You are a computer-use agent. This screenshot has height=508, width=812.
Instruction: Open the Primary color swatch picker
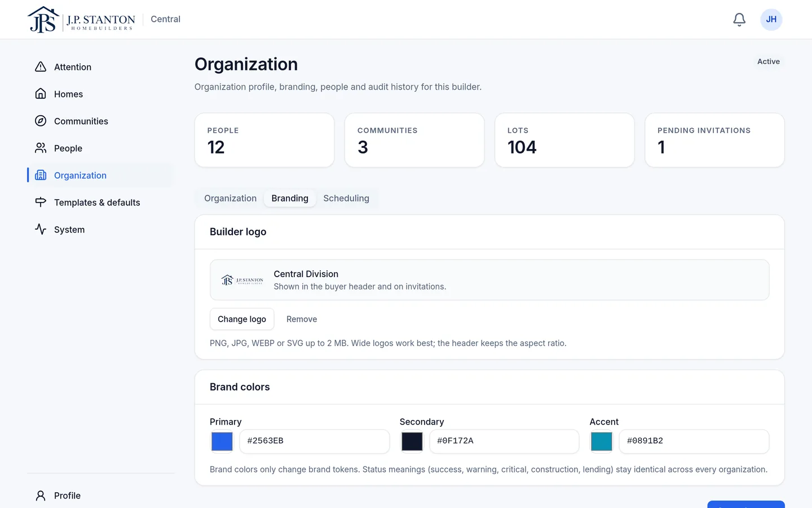(x=222, y=441)
